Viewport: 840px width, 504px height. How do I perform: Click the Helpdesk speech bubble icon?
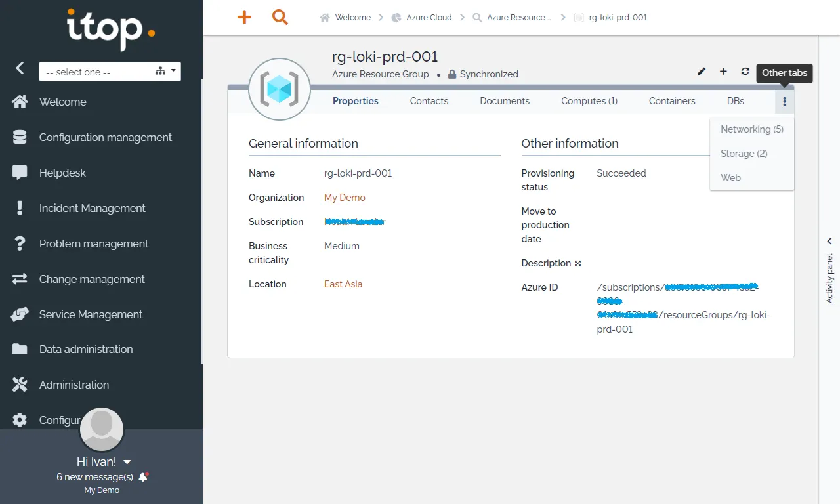click(20, 173)
